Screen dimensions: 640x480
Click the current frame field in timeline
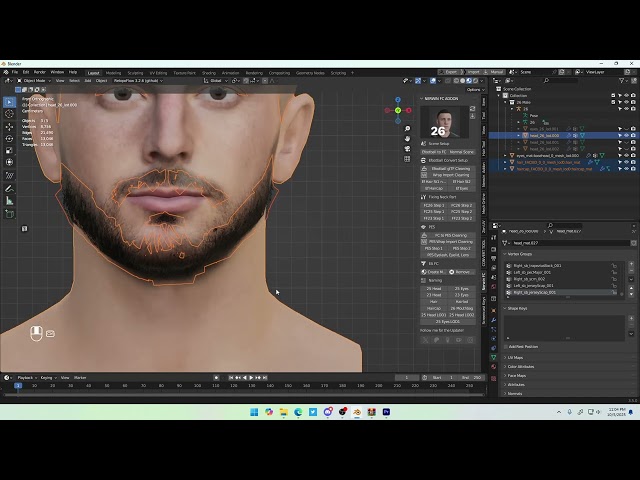point(407,378)
